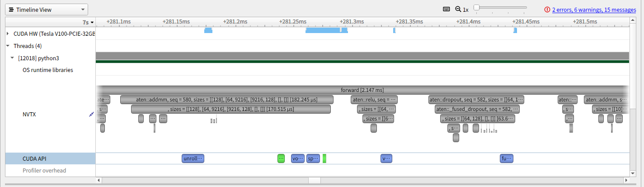Expand the CUDA HW Tesla V100 row

click(8, 34)
